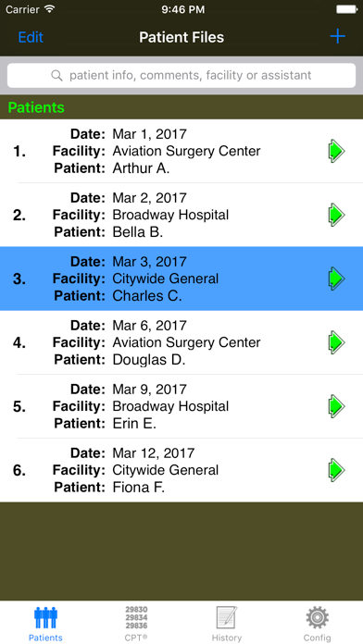
Task: Open green arrow for Bella B.
Action: click(x=336, y=215)
